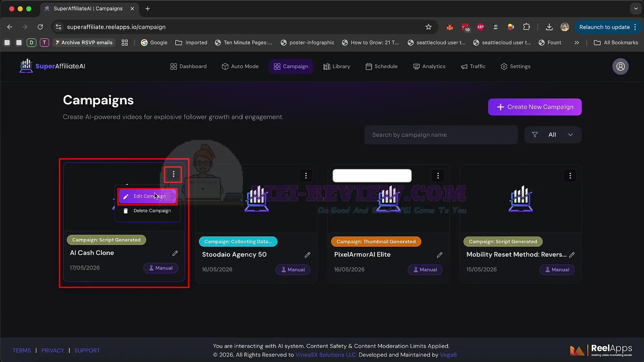Click the PixelArmorAI Elite campaign title

point(362,255)
